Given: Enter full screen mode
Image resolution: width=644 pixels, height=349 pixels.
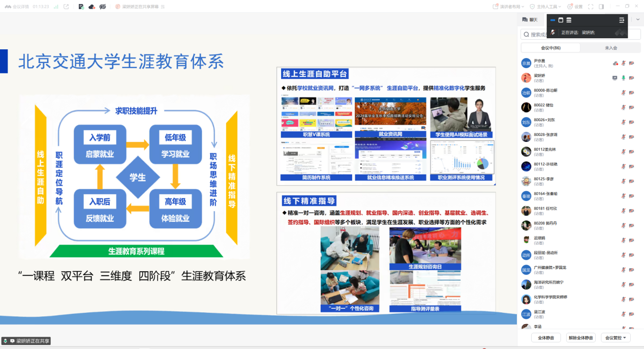Looking at the screenshot, I should click(x=591, y=7).
